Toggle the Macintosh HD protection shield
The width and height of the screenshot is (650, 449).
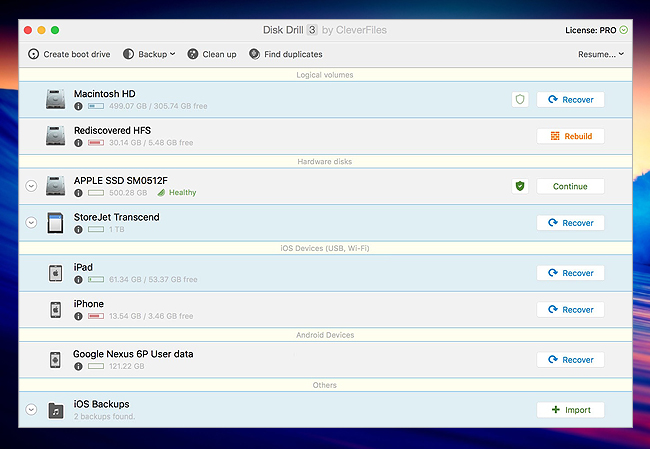519,99
